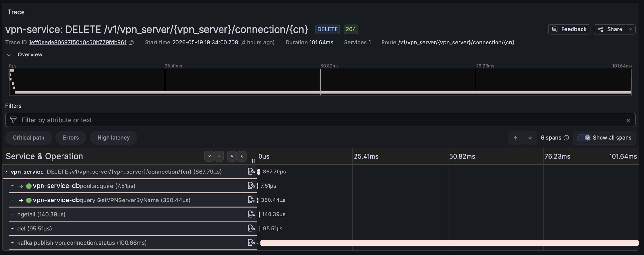Image resolution: width=644 pixels, height=255 pixels.
Task: Select the kafka.publish vpn.connection.status row
Action: 133,243
